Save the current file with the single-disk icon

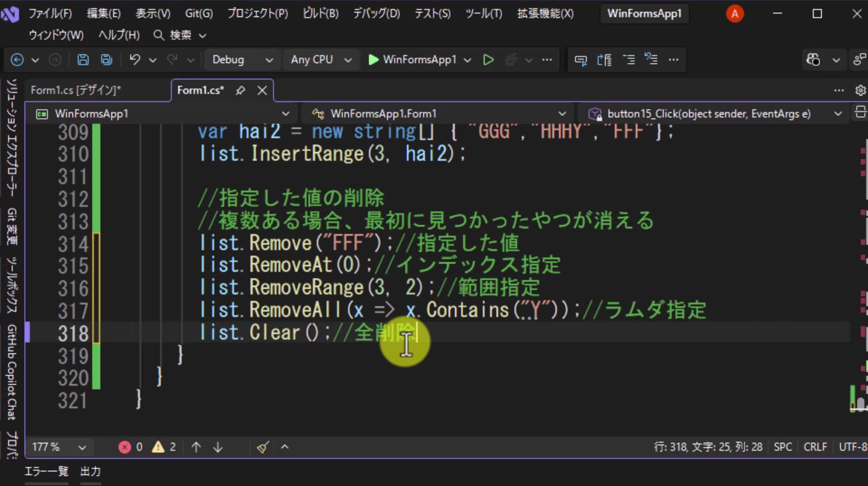(x=83, y=60)
